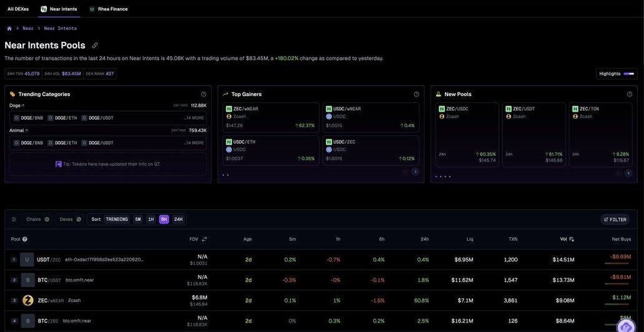This screenshot has width=644, height=332.
Task: Open the Chains filter dropdown
Action: point(37,220)
